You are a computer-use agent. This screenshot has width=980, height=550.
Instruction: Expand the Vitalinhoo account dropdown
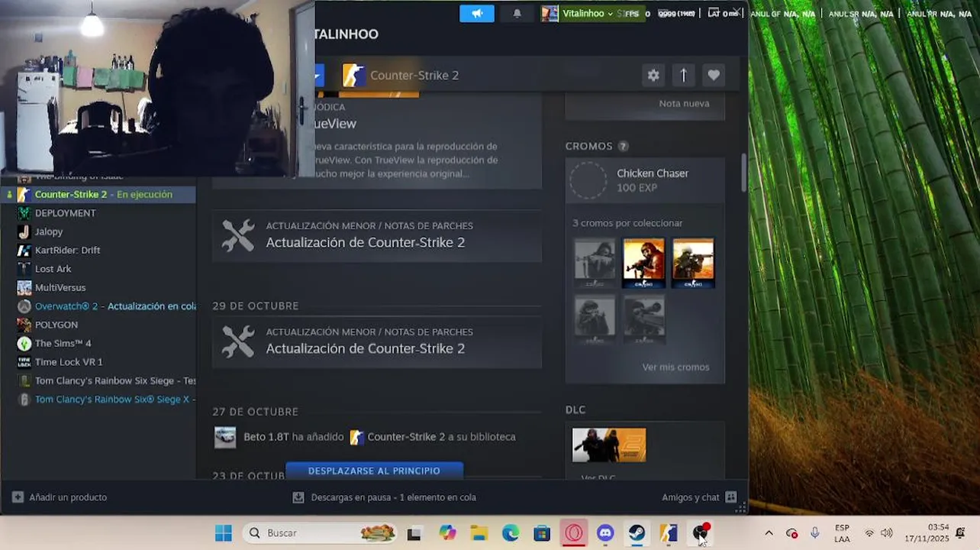588,14
